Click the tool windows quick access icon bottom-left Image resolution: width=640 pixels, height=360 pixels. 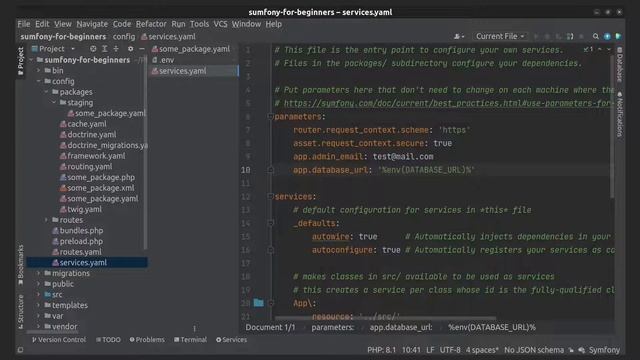[20, 350]
